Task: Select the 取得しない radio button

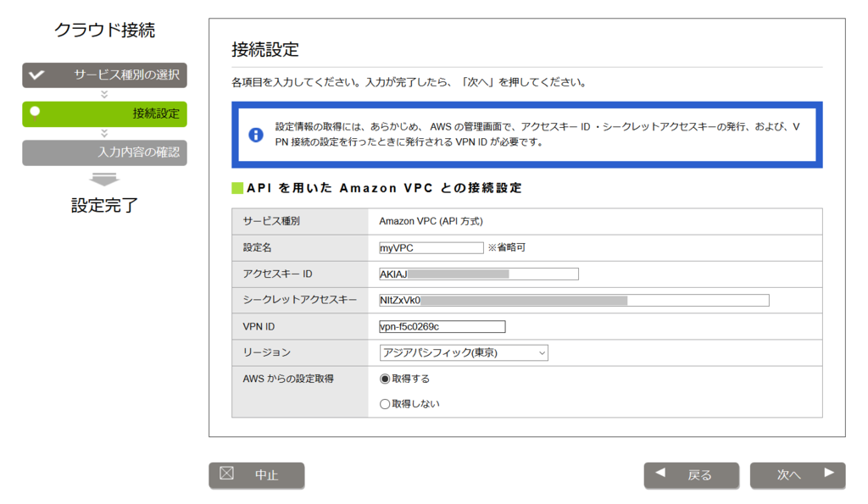Action: tap(385, 404)
